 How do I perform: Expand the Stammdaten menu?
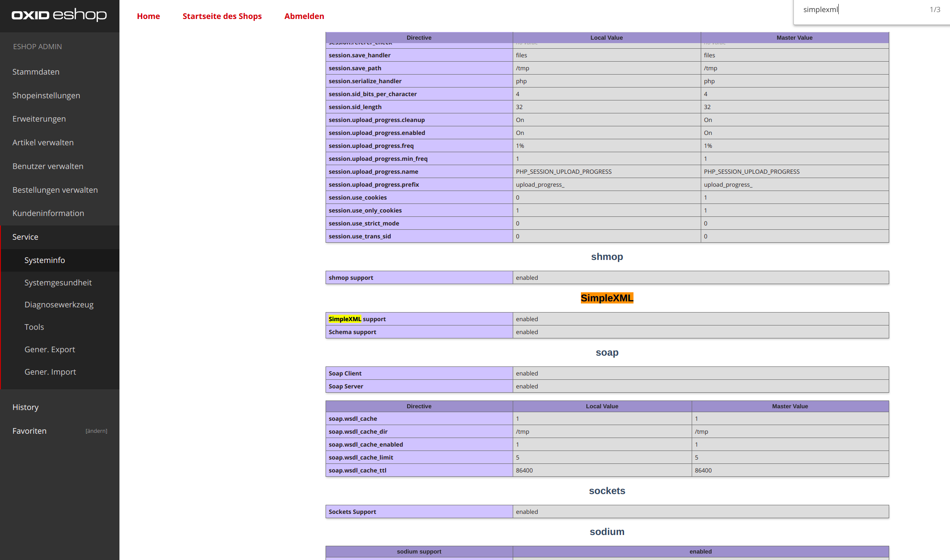click(x=36, y=72)
